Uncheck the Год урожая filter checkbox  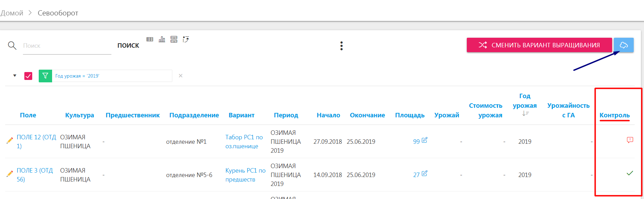[28, 76]
